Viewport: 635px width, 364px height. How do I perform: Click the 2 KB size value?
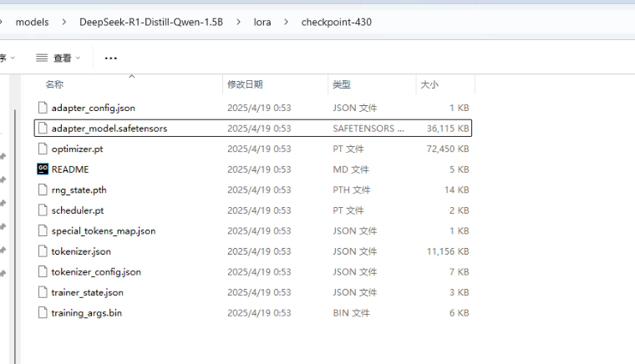[x=460, y=210]
